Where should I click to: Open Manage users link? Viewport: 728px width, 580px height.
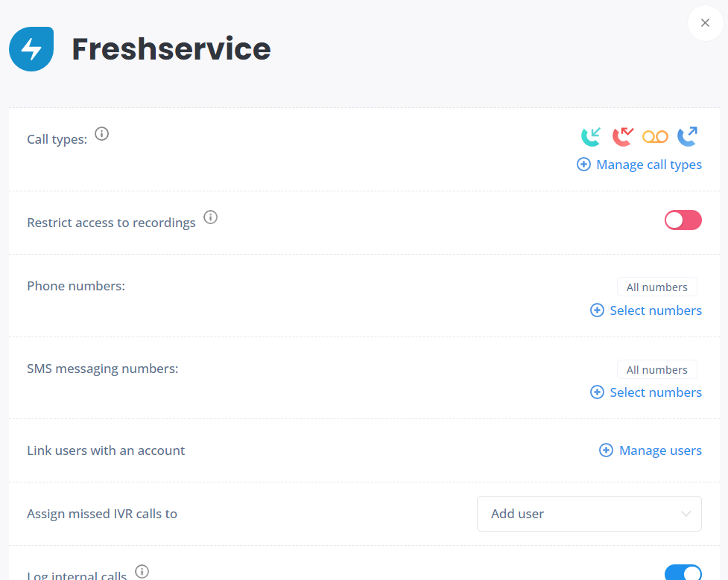coord(660,450)
